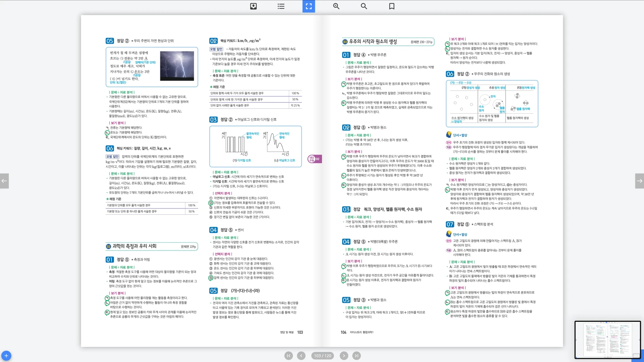Jump to the first page
The height and width of the screenshot is (362, 644).
(x=289, y=356)
